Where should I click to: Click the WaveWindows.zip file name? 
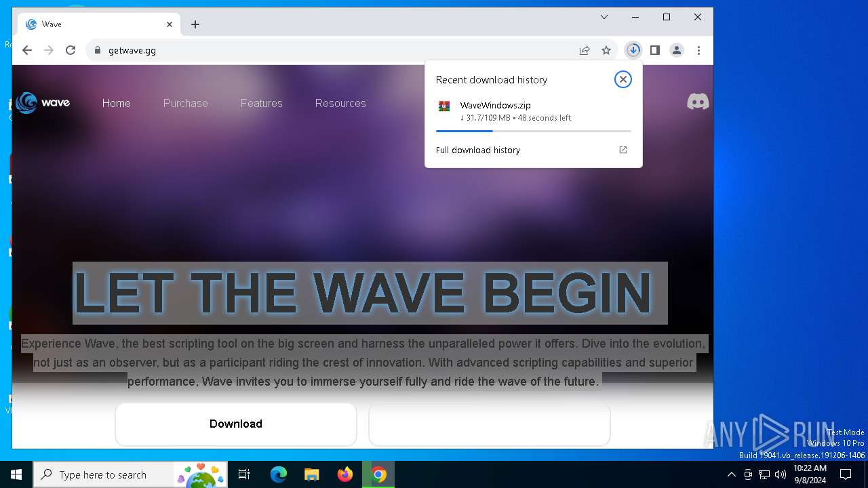(495, 105)
